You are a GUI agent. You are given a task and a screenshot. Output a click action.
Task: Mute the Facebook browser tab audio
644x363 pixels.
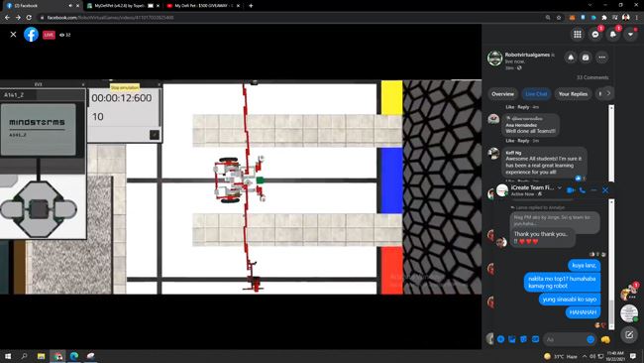click(70, 6)
